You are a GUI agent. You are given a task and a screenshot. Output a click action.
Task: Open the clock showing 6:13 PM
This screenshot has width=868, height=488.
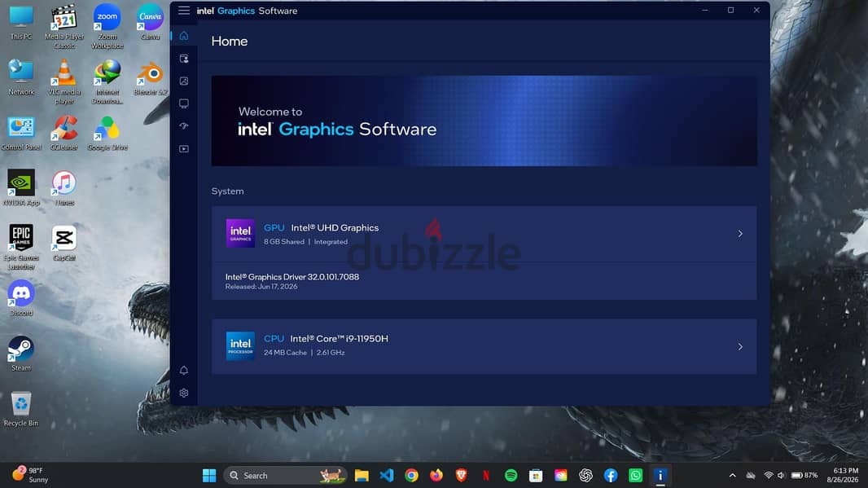click(843, 475)
